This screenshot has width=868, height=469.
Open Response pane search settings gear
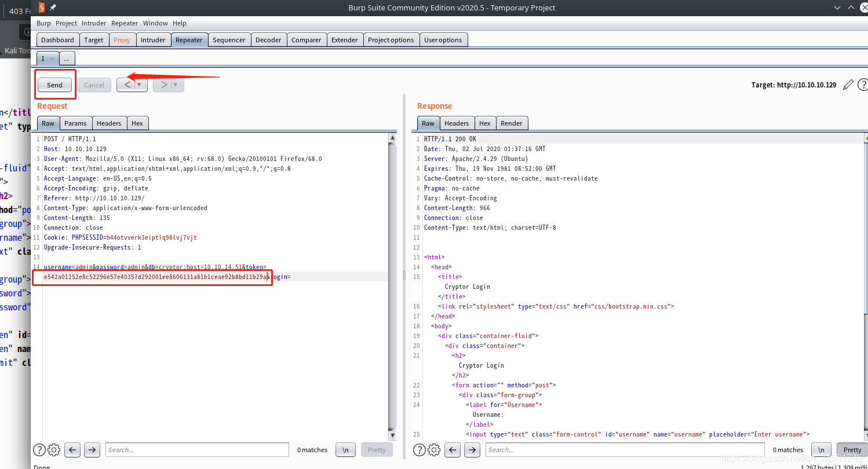(x=433, y=450)
